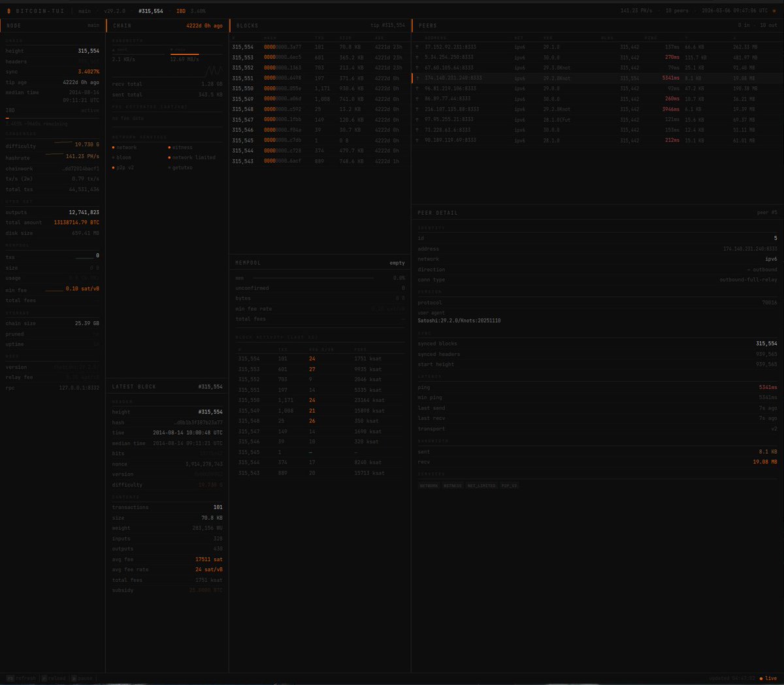The image size is (784, 685).
Task: Click the 5341ms ping value in the Peers table
Action: pyautogui.click(x=670, y=78)
